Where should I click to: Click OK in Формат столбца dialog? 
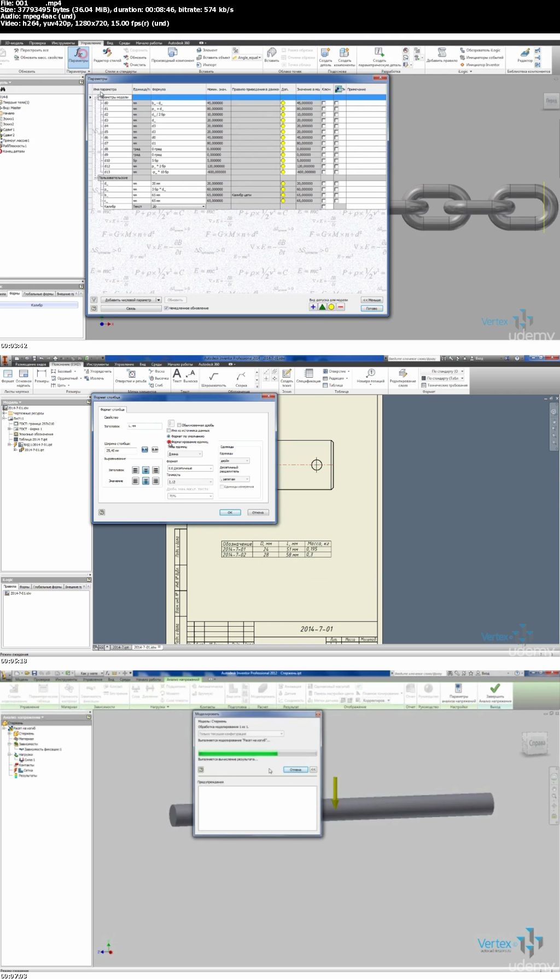point(230,512)
